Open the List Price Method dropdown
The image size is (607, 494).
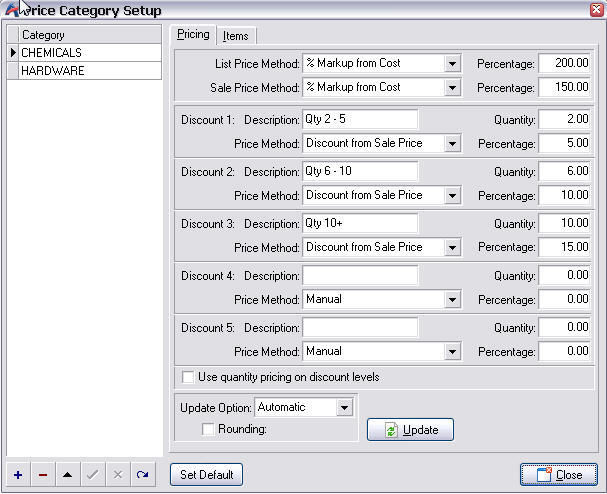tap(452, 63)
